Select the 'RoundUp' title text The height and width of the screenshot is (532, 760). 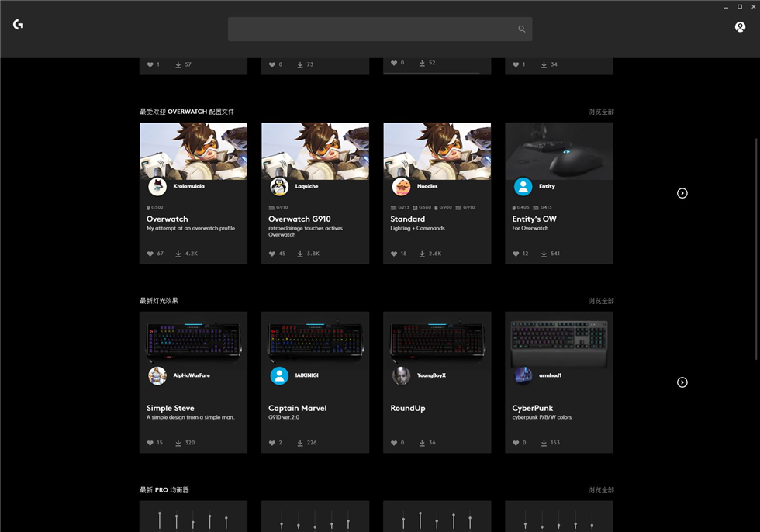(x=408, y=409)
